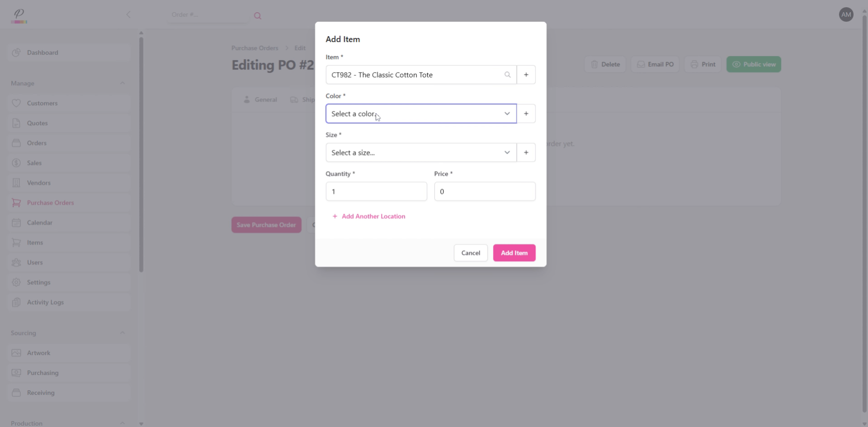Select the Purchase Orders cart icon in sidebar

click(x=16, y=202)
